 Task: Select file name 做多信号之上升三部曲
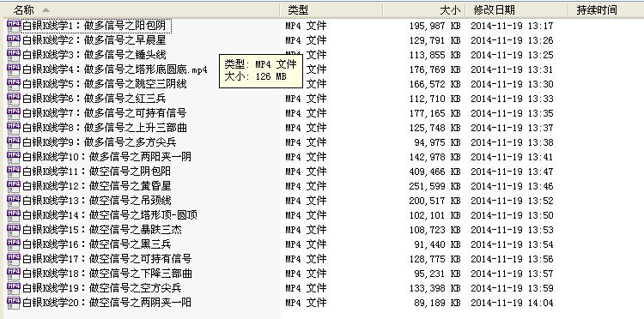point(135,128)
